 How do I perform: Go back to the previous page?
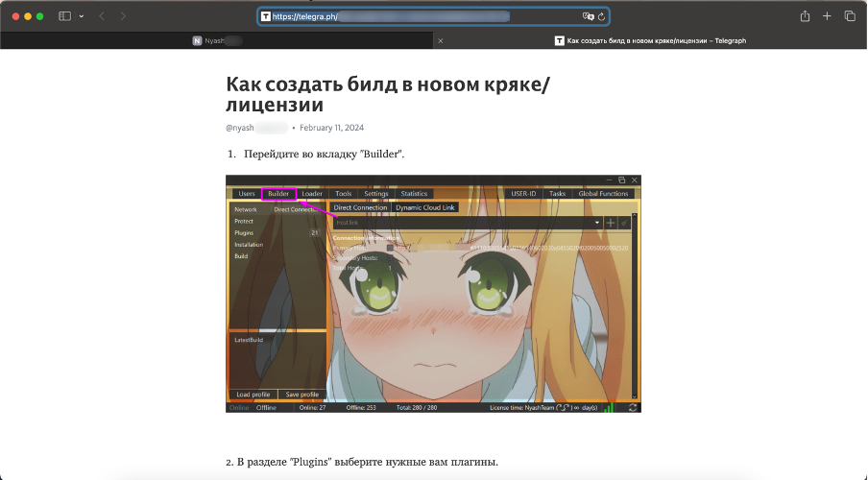[102, 16]
